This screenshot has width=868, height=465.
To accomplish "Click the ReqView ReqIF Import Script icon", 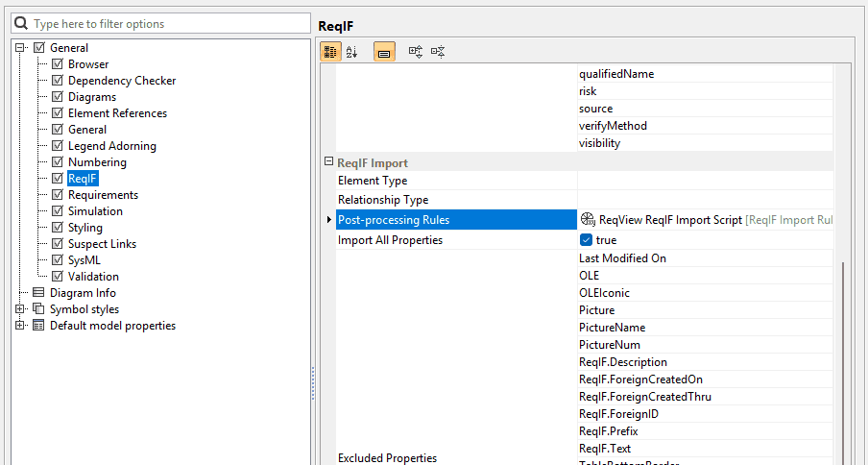I will [588, 219].
